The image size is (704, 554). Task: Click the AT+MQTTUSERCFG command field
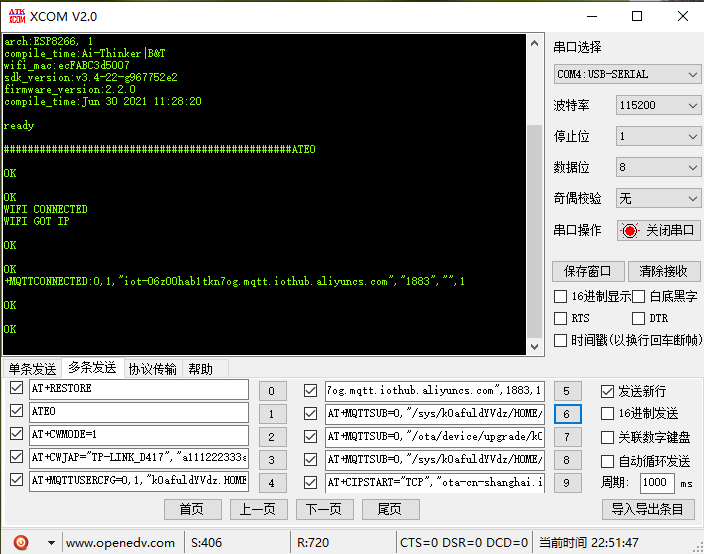[x=139, y=481]
